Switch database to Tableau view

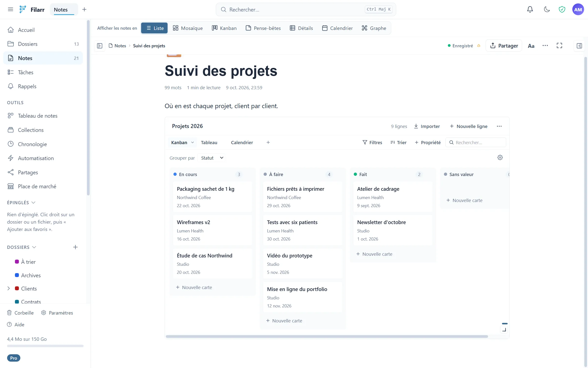[209, 142]
